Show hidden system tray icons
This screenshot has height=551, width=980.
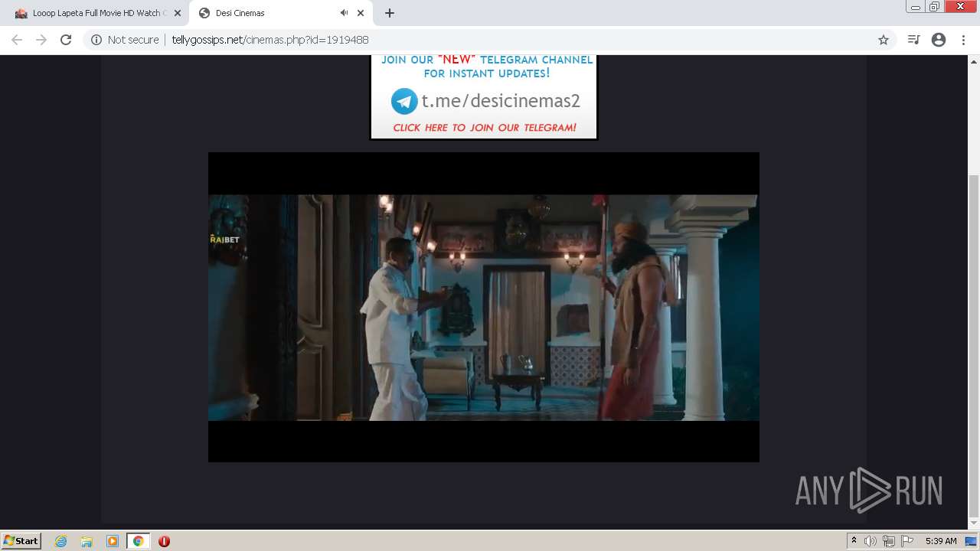click(854, 541)
